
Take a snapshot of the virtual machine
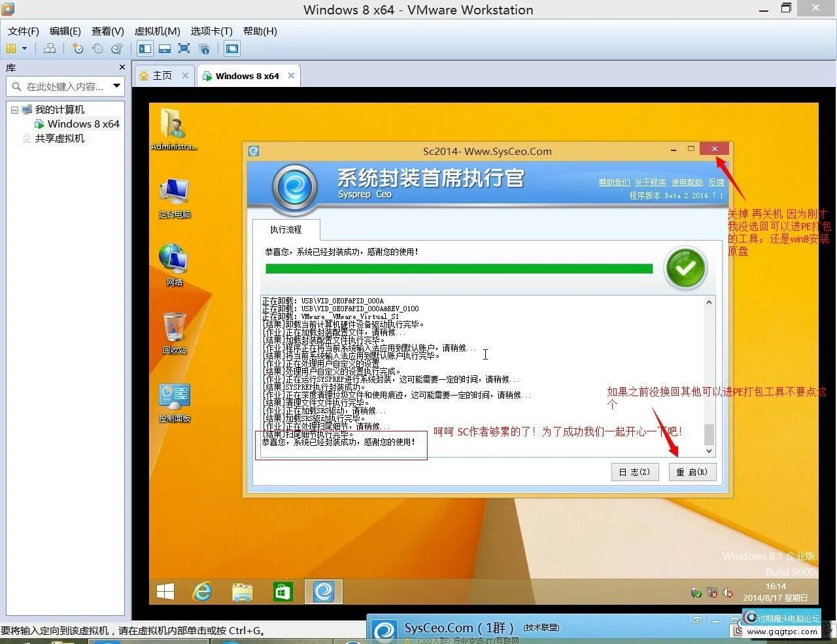(78, 48)
